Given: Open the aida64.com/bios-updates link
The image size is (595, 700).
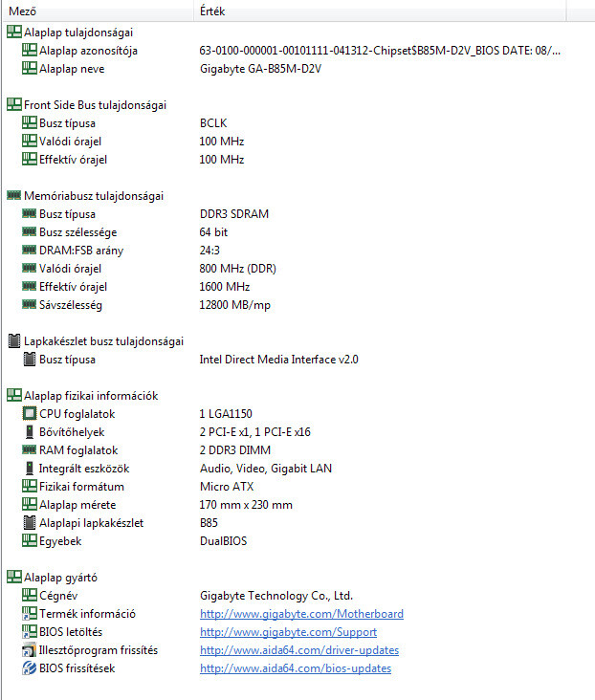Looking at the screenshot, I should click(296, 668).
